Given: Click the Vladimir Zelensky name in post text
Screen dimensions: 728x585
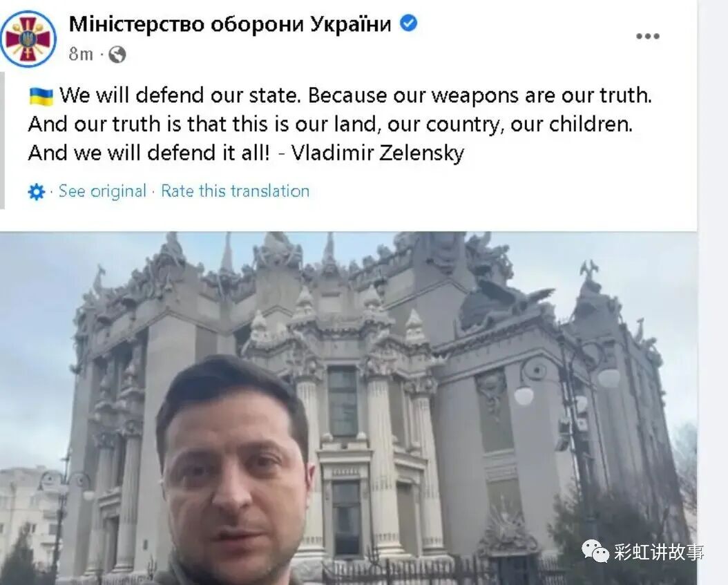Looking at the screenshot, I should pos(377,153).
